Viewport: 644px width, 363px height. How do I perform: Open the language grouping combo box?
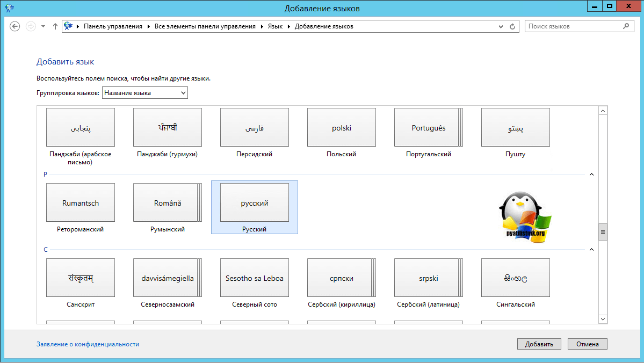tap(145, 93)
